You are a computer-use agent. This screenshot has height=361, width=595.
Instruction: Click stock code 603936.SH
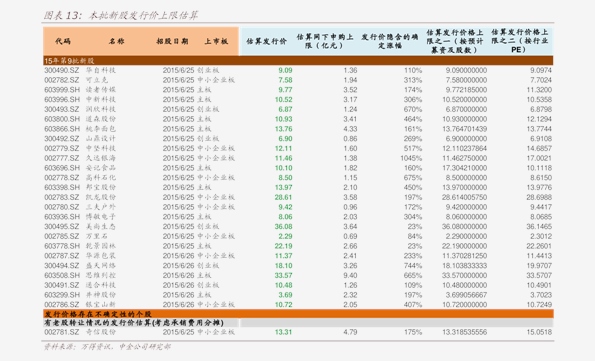pos(62,217)
